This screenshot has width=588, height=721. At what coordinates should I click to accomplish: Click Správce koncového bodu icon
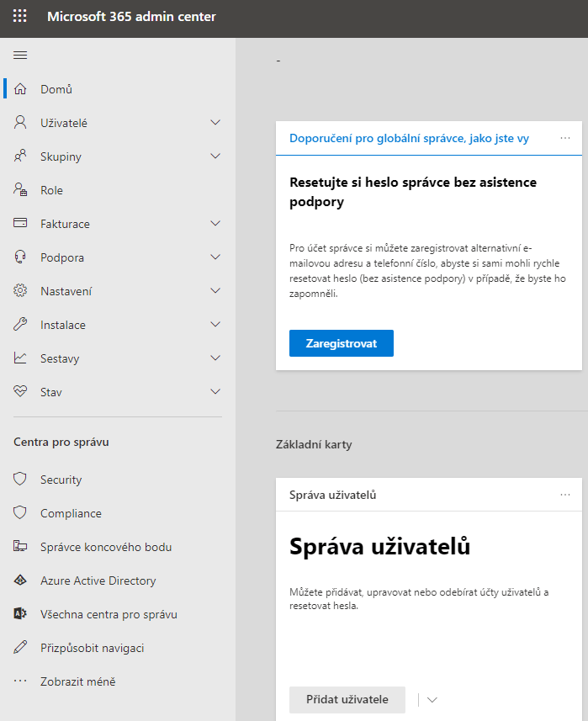(x=21, y=547)
